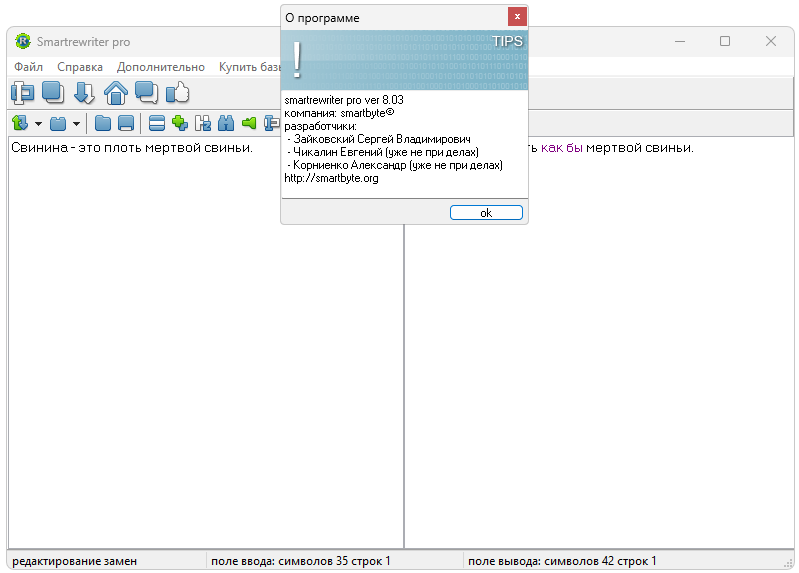Click the blue save disk icon
Viewport: 799px width, 573px height.
(126, 123)
